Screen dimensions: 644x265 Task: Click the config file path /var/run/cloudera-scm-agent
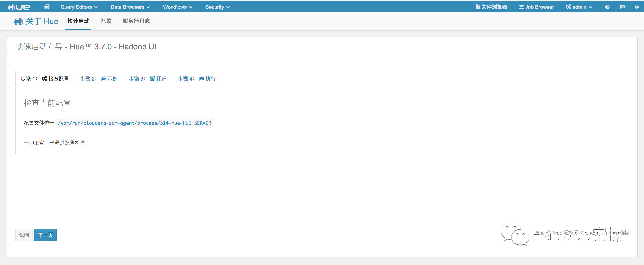click(134, 123)
